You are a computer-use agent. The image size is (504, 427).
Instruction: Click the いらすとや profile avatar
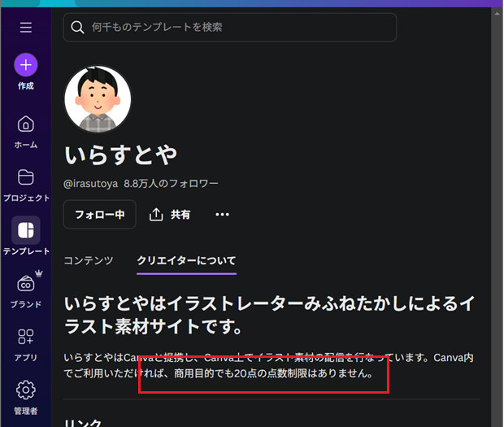click(98, 99)
